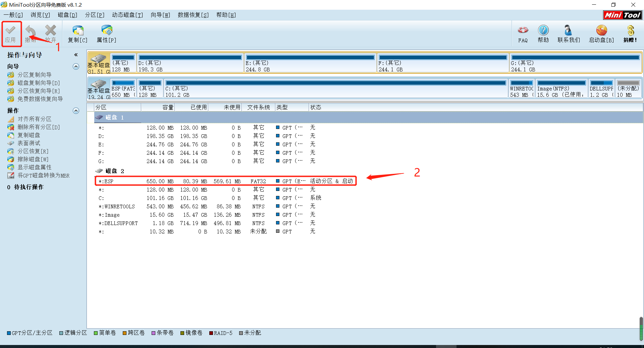
Task: Open the FAQ lifebuoy icon
Action: click(523, 30)
